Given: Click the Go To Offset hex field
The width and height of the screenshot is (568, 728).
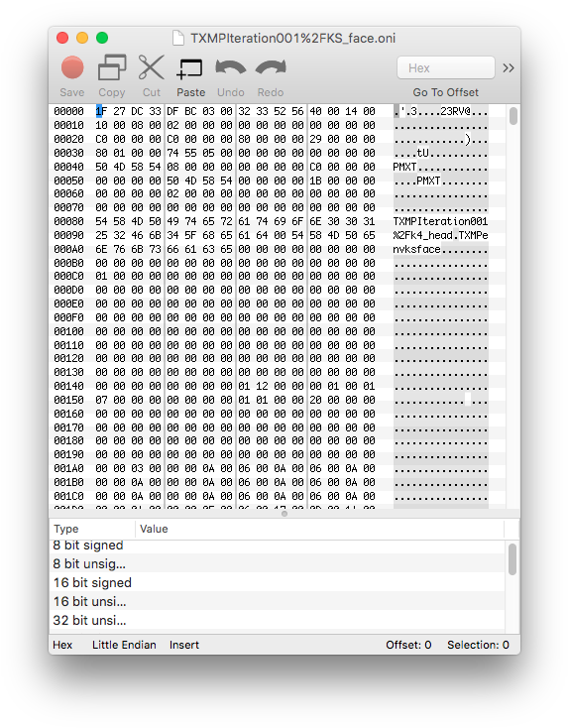Looking at the screenshot, I should pyautogui.click(x=446, y=67).
